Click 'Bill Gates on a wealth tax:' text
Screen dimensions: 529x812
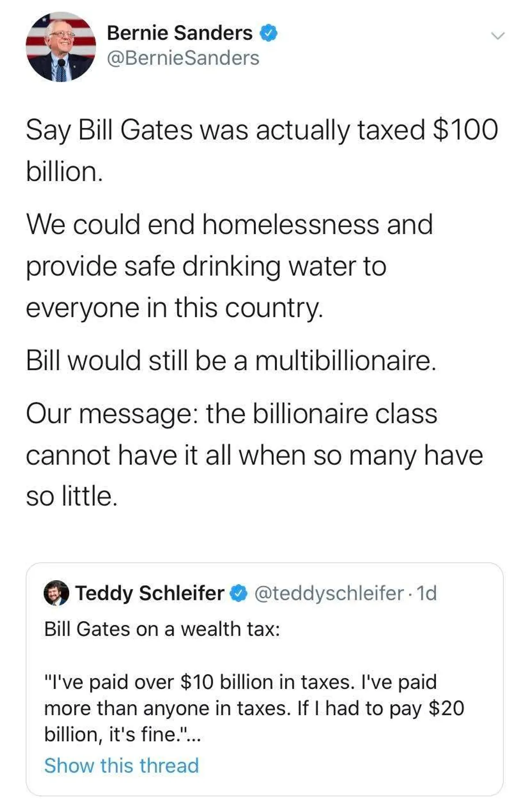tap(162, 629)
